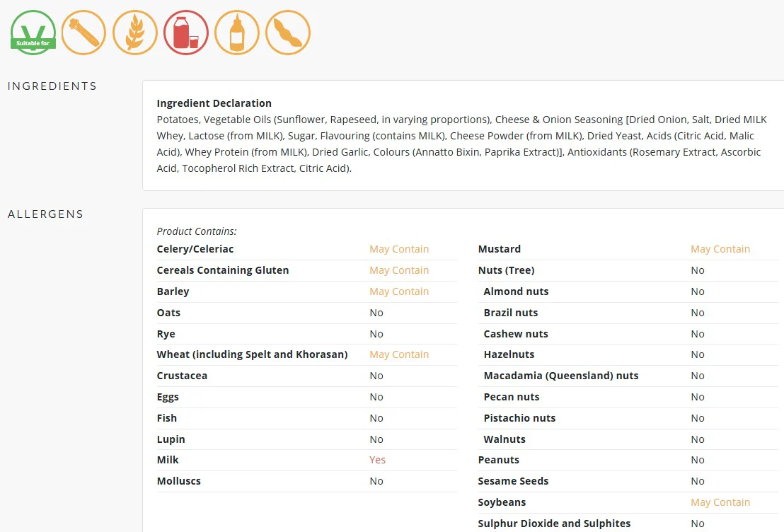Select the Ingredient Declaration heading

coord(214,103)
